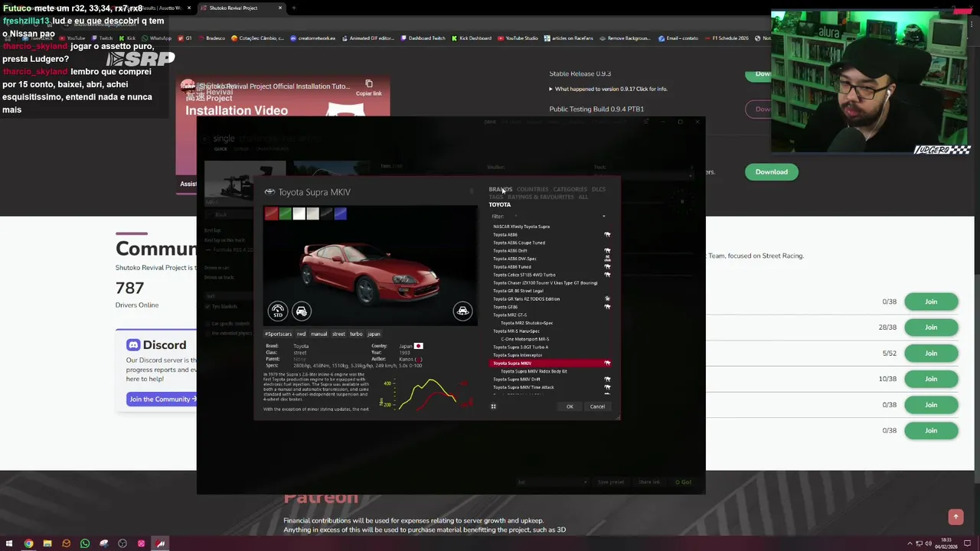Select Toyota Supra MKIV Ridox Body Kit
This screenshot has height=551, width=980.
click(x=550, y=371)
